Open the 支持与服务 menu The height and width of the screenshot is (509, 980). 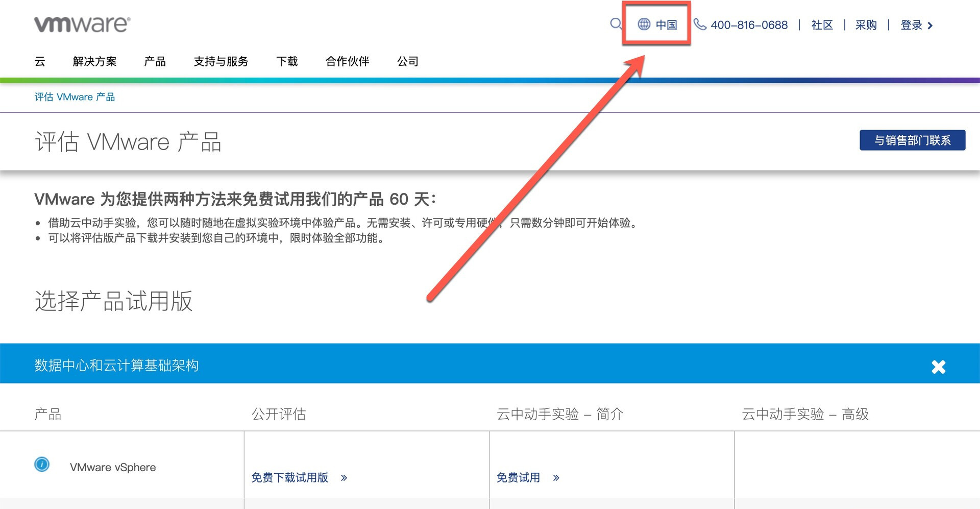pyautogui.click(x=221, y=62)
